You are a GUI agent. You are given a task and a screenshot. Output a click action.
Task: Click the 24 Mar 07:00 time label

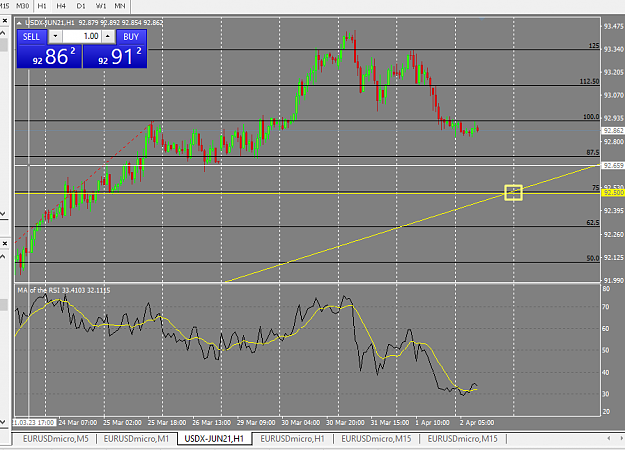tap(78, 422)
